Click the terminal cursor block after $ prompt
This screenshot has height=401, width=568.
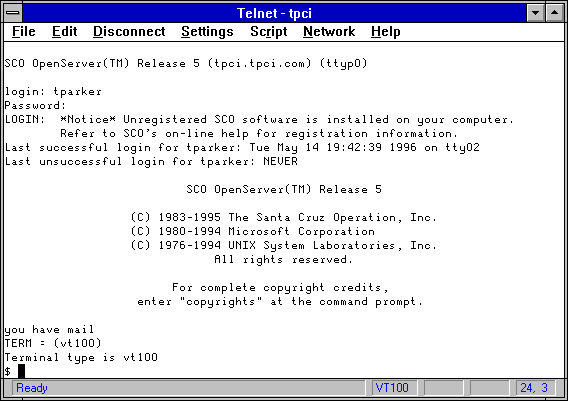tap(22, 371)
